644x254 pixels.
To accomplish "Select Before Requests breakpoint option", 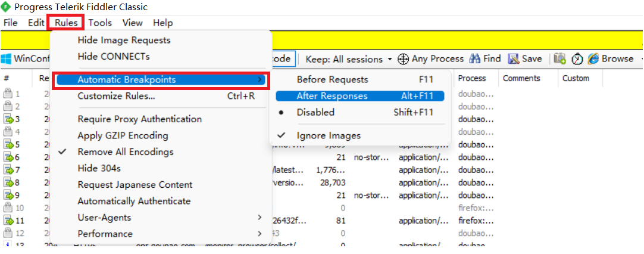I will [359, 79].
